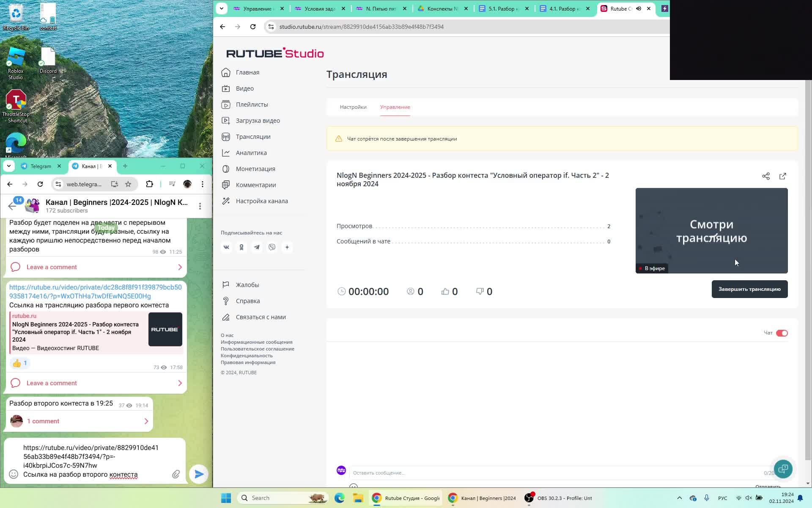Open the emoji picker in Telegram
This screenshot has height=508, width=812.
(14, 474)
